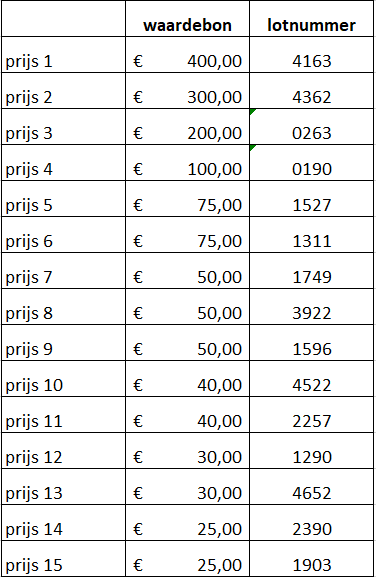The width and height of the screenshot is (376, 577).
Task: Click the green error indicator on cell 0263
Action: [x=252, y=111]
